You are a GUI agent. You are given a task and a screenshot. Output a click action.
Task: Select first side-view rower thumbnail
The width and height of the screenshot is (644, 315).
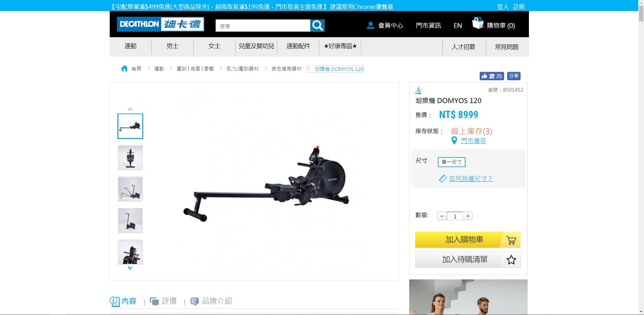[x=130, y=126]
